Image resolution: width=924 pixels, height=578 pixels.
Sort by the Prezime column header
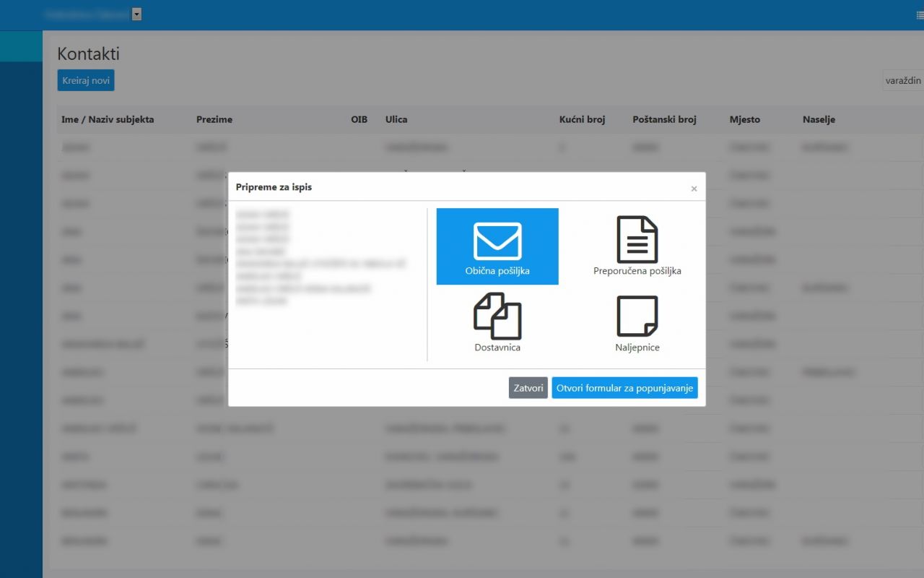tap(214, 119)
